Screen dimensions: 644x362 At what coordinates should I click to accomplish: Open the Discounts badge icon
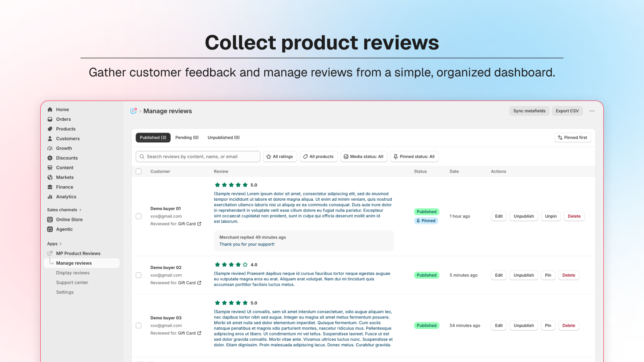tap(50, 158)
